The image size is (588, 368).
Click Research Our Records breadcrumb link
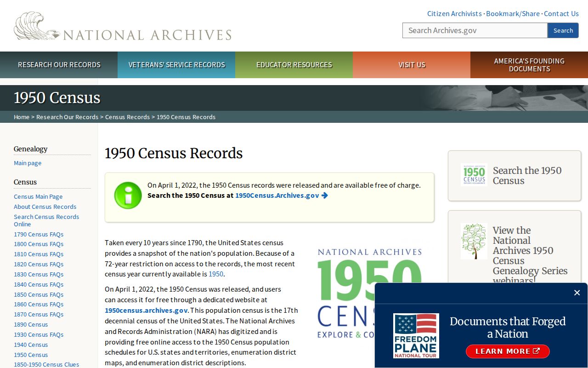67,117
